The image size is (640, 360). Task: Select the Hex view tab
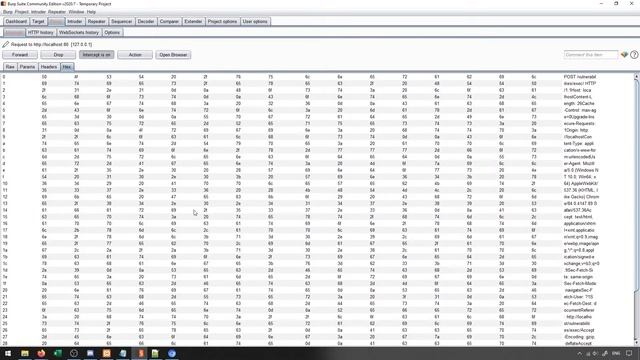tap(67, 67)
